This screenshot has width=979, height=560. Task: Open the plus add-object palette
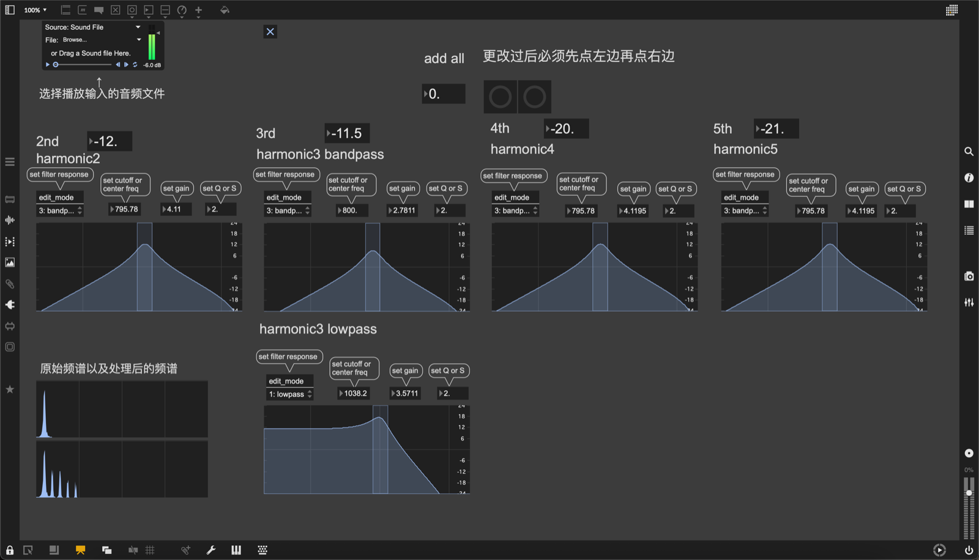click(x=198, y=10)
